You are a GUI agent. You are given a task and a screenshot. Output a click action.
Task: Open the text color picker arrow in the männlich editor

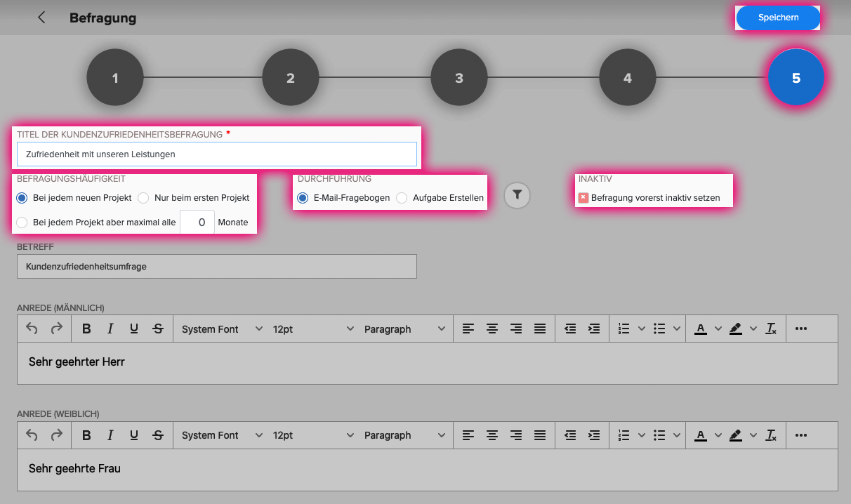[718, 329]
